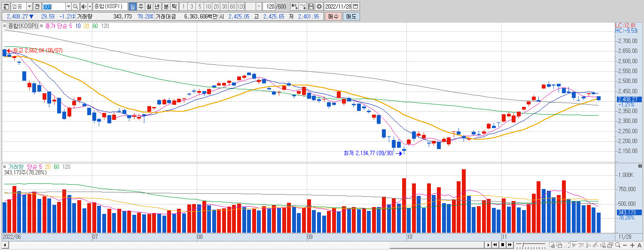644x250 pixels.
Task: Click the letter A text icon
Action: tap(639, 245)
